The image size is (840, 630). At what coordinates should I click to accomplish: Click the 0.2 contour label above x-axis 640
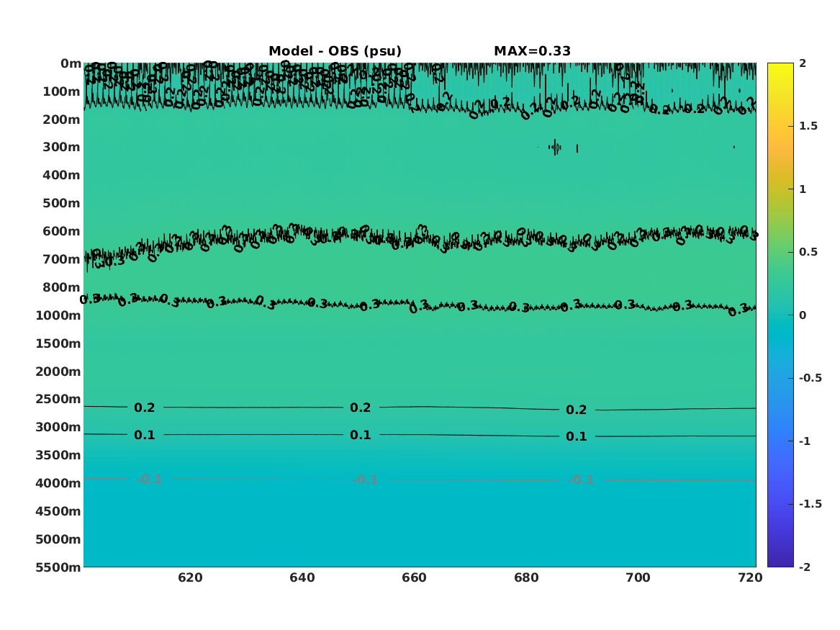tap(361, 408)
